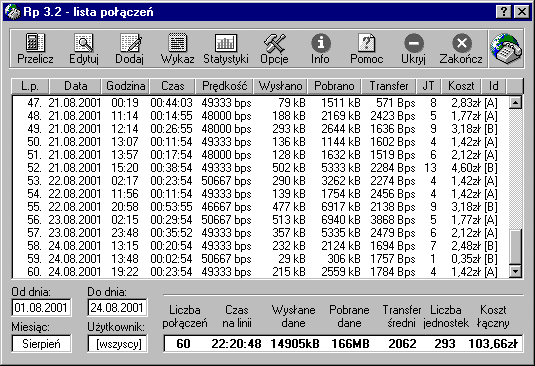This screenshot has height=366, width=535.
Task: Click the JT column header
Action: [x=428, y=86]
